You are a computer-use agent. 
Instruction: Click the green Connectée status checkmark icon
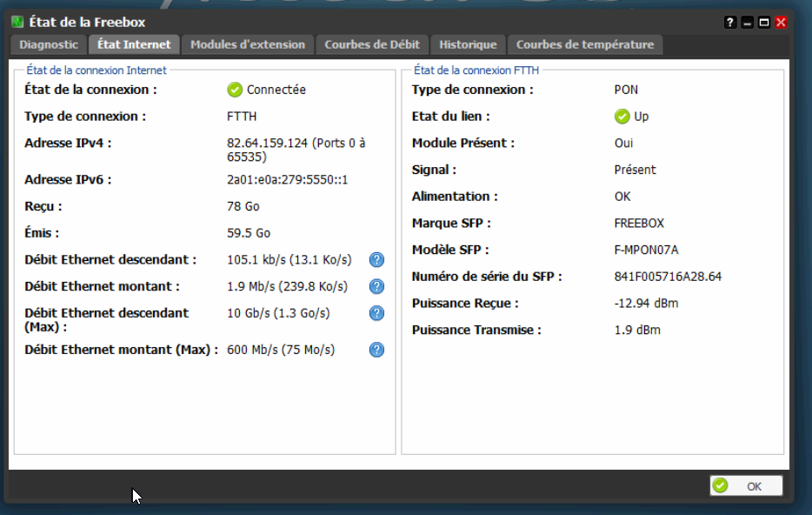coord(235,90)
